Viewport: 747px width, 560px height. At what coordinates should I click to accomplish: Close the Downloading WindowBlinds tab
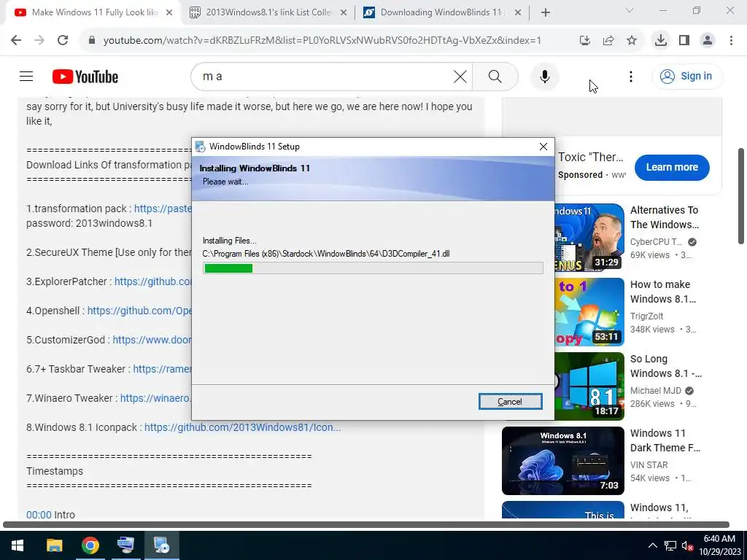click(518, 13)
